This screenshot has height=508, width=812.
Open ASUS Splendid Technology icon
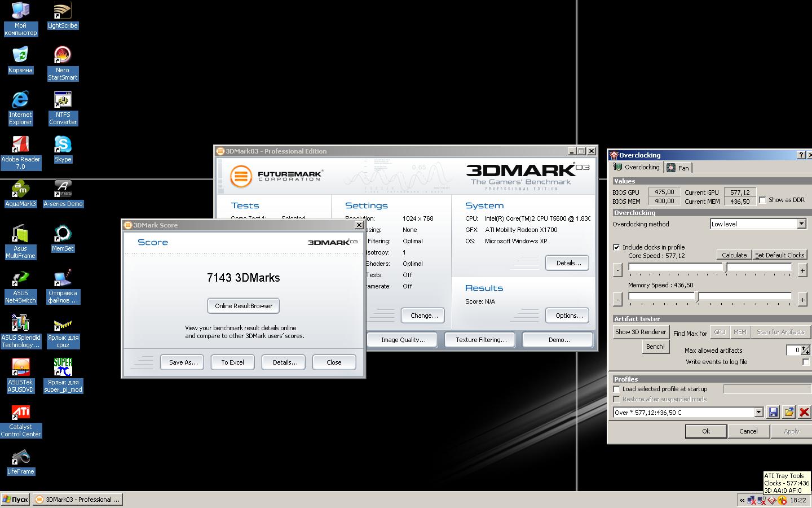pos(20,331)
